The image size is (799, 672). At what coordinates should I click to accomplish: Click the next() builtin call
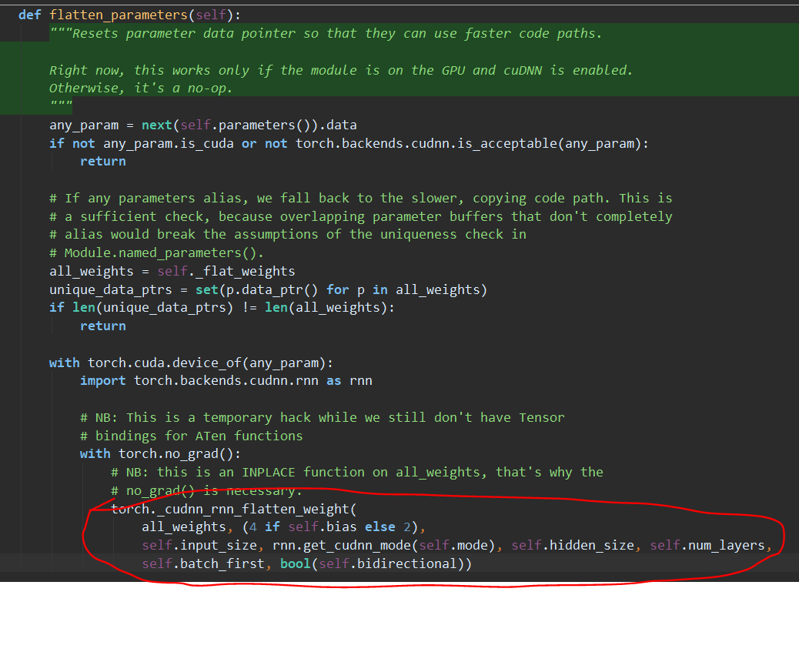coord(156,125)
